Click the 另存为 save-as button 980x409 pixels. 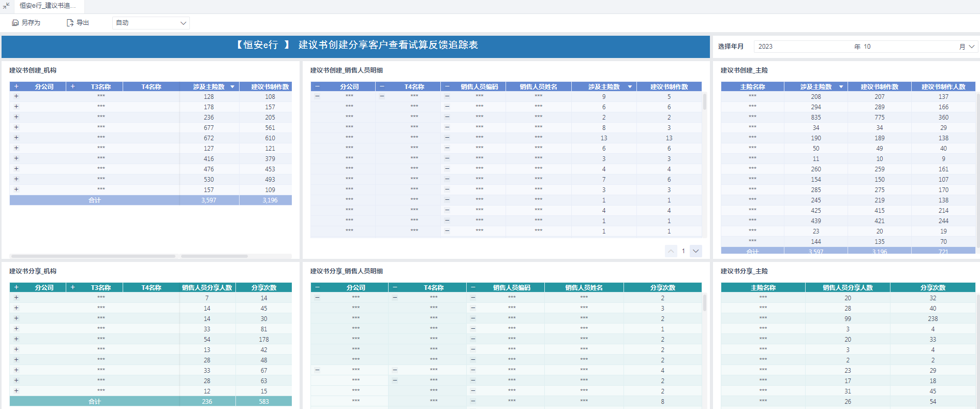[x=26, y=23]
